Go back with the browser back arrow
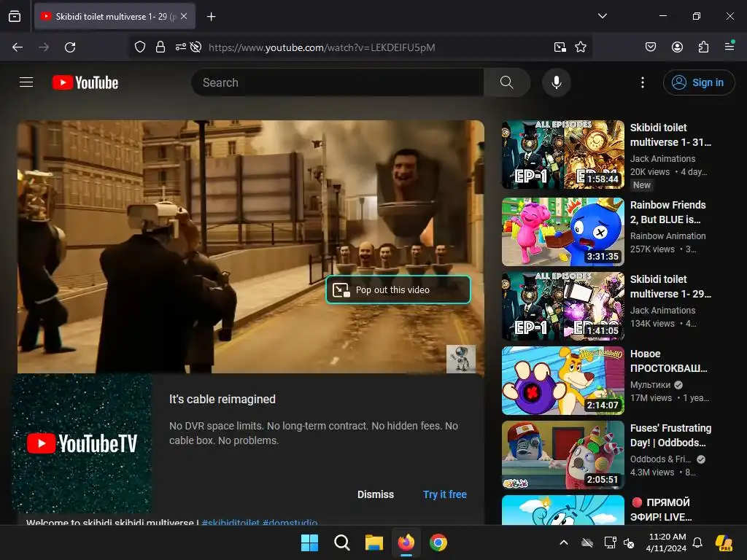Screen dimensions: 747x560 click(x=18, y=47)
